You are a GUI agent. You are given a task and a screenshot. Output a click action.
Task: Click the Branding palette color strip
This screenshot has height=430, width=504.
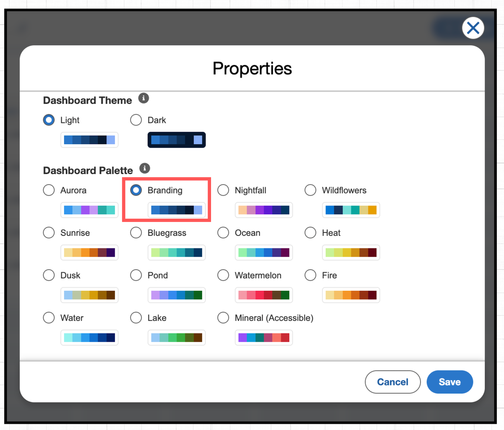pyautogui.click(x=176, y=210)
